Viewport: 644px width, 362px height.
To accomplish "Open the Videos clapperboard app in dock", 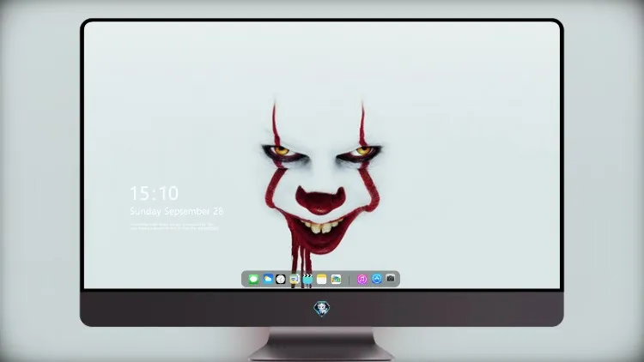I will coord(307,279).
